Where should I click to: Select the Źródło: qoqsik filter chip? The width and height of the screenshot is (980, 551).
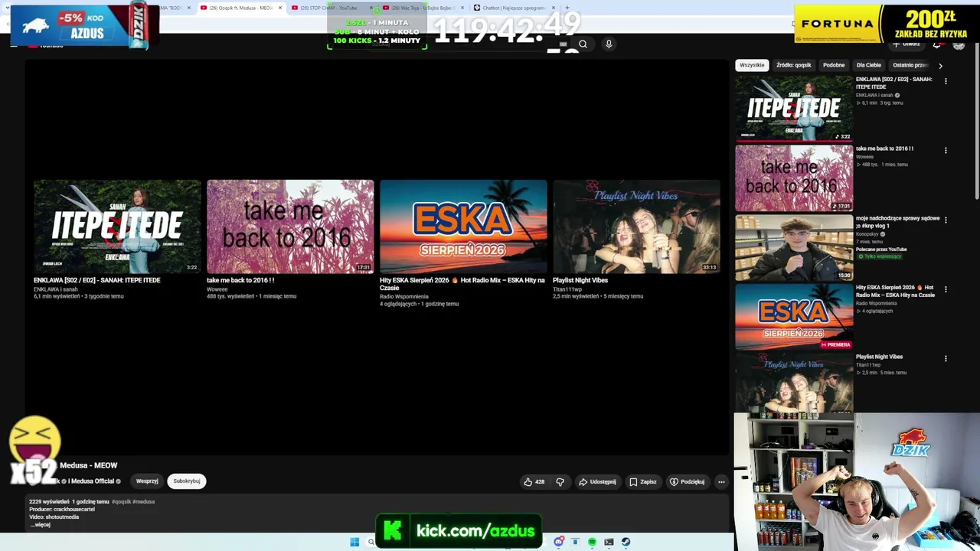pyautogui.click(x=794, y=65)
